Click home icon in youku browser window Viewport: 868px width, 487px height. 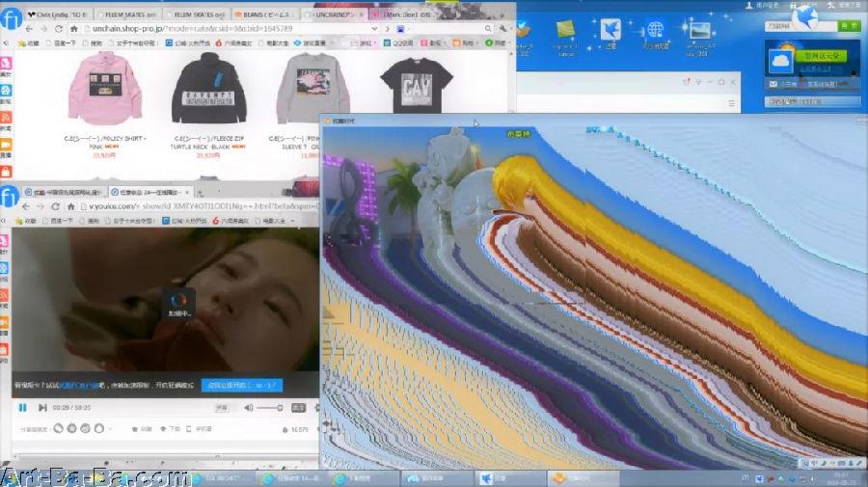[70, 206]
